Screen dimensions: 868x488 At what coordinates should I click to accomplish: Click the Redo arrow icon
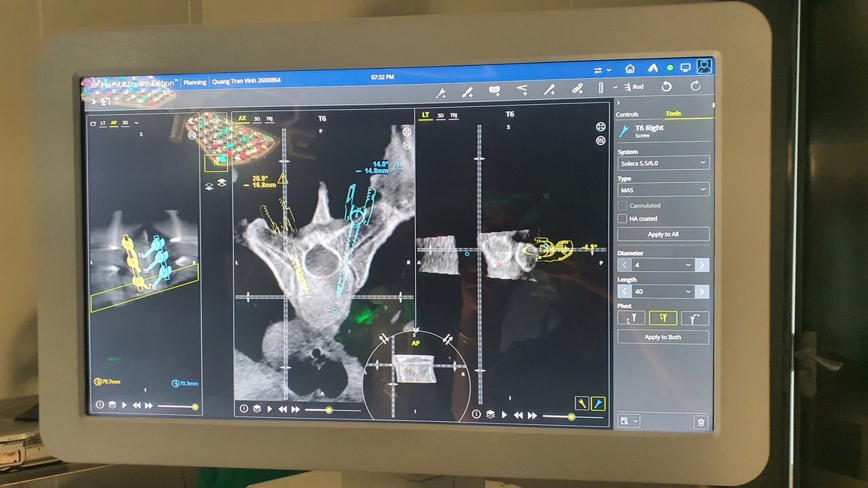click(x=696, y=86)
